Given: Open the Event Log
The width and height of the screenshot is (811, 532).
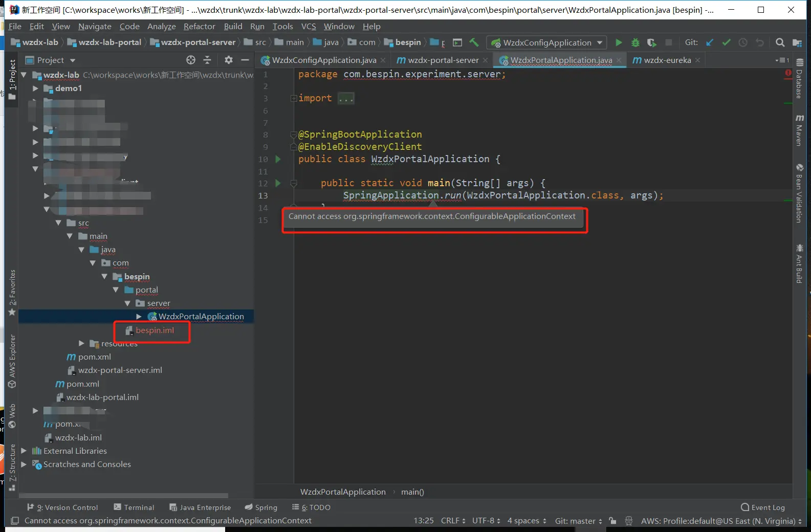Looking at the screenshot, I should pos(763,507).
